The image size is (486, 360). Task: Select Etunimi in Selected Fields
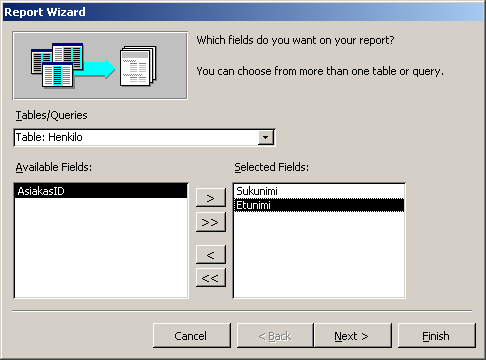(x=319, y=205)
